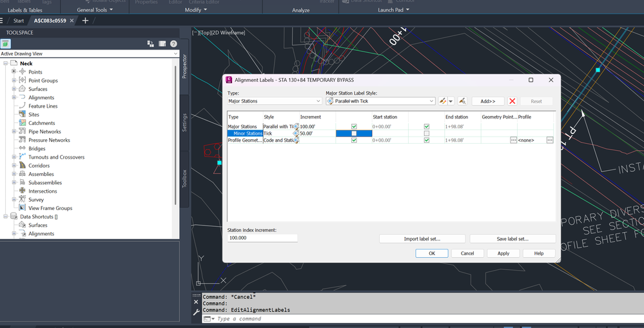This screenshot has width=644, height=328.
Task: Confirm the dialog with OK
Action: 432,253
